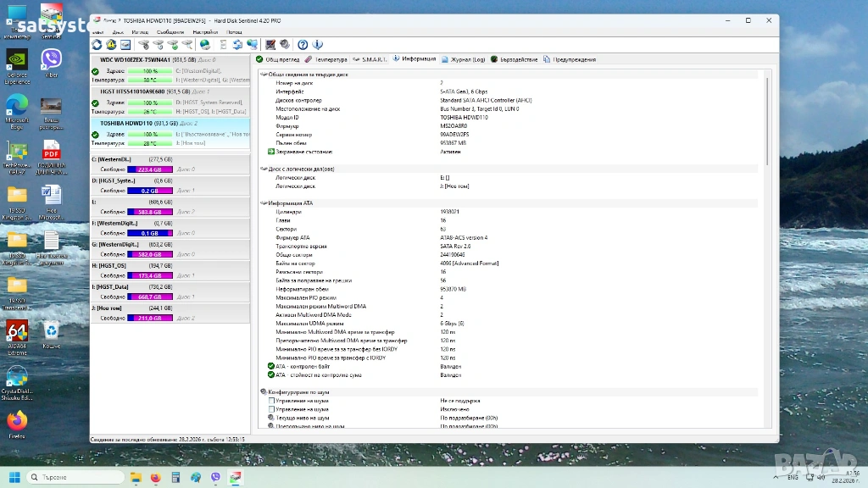Open the globe icon in the toolbar
The height and width of the screenshot is (488, 868).
pyautogui.click(x=205, y=45)
